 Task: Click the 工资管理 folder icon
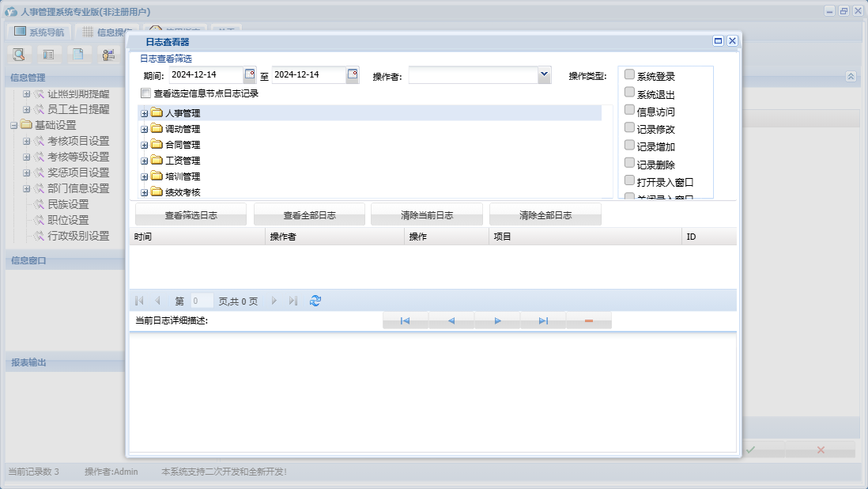[157, 160]
